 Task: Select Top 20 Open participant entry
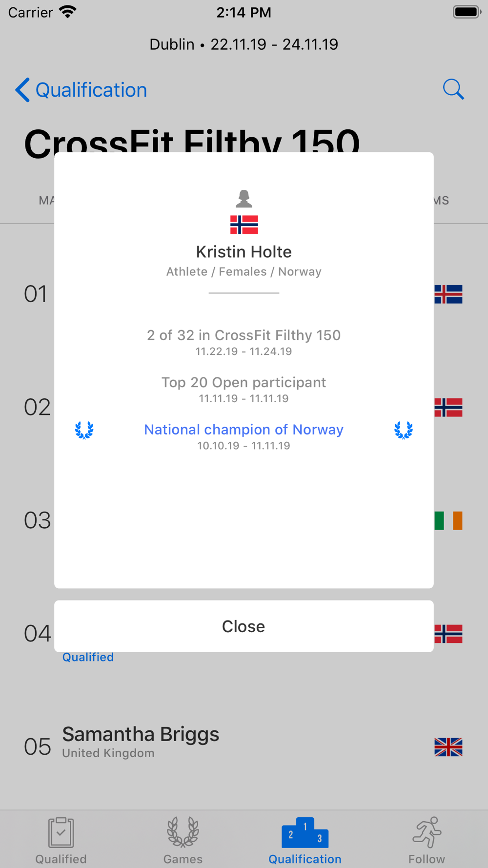click(x=244, y=382)
